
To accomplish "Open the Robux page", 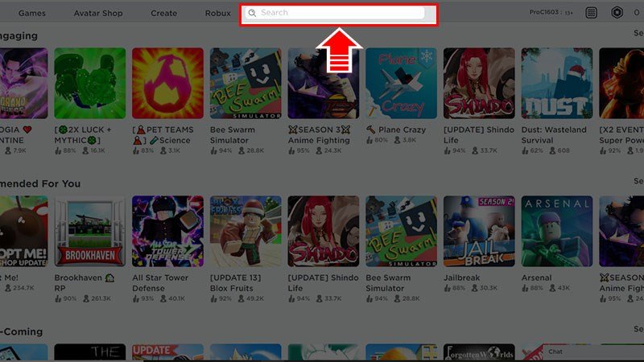I will click(217, 13).
